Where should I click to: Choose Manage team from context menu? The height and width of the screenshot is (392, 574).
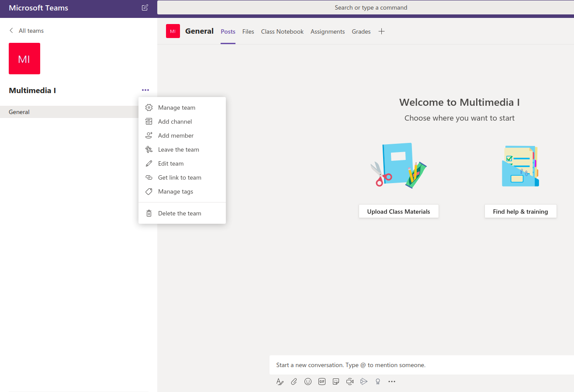pyautogui.click(x=182, y=108)
